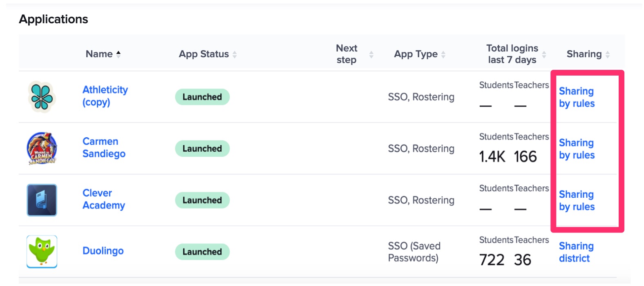Open Sharing by rules for Athleticity (copy)

577,97
